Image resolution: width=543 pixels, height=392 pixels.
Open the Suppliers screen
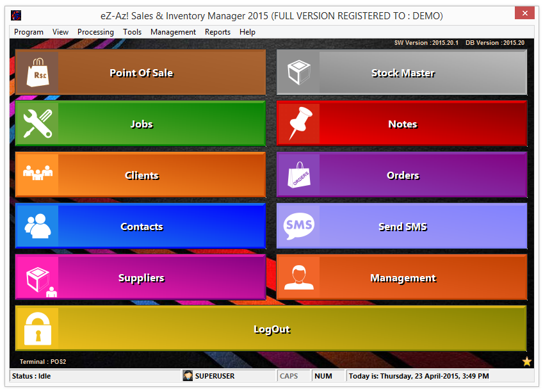coord(142,277)
